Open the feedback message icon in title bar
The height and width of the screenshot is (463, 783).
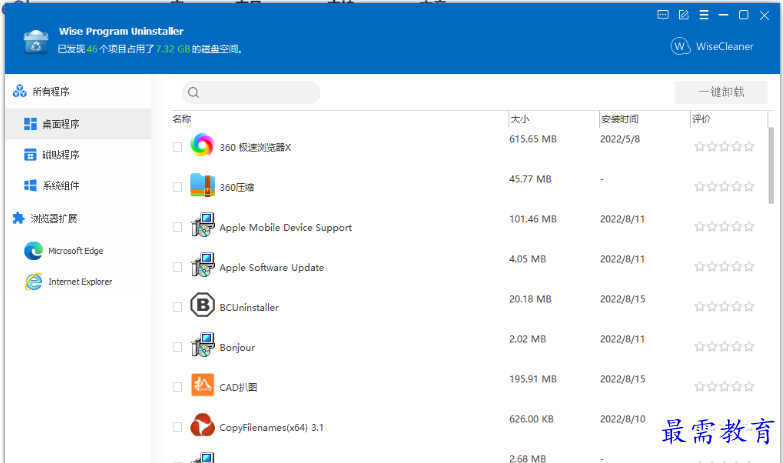[663, 15]
